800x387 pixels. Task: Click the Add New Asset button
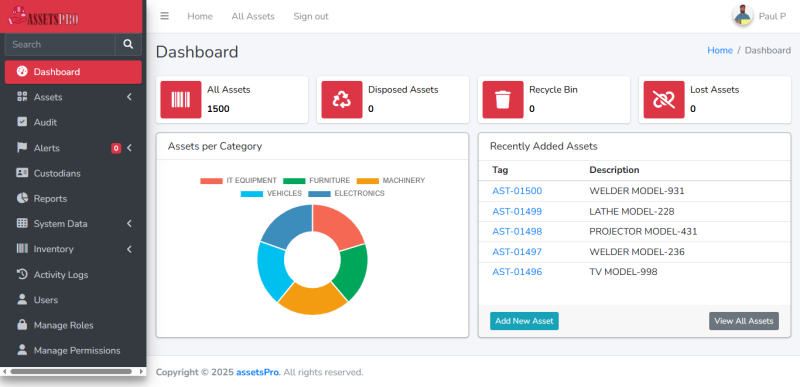click(524, 321)
